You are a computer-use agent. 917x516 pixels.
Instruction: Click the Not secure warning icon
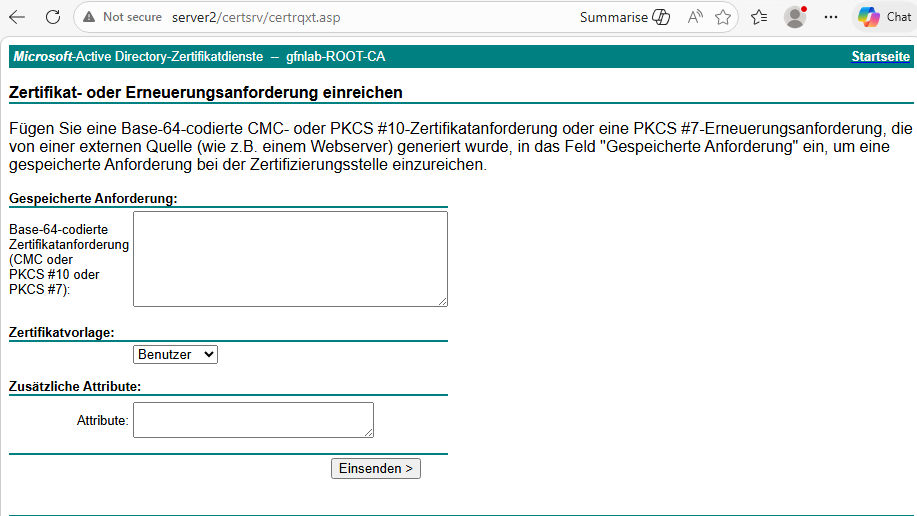(x=89, y=17)
